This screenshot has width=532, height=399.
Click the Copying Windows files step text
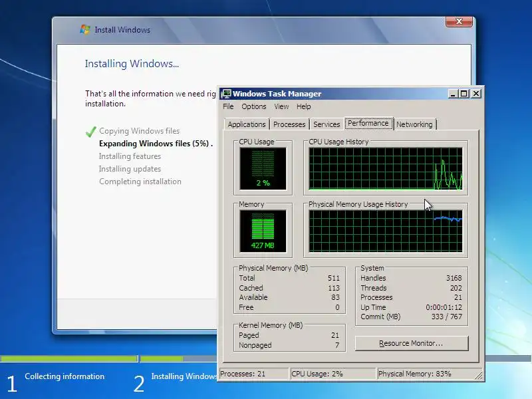click(x=140, y=131)
